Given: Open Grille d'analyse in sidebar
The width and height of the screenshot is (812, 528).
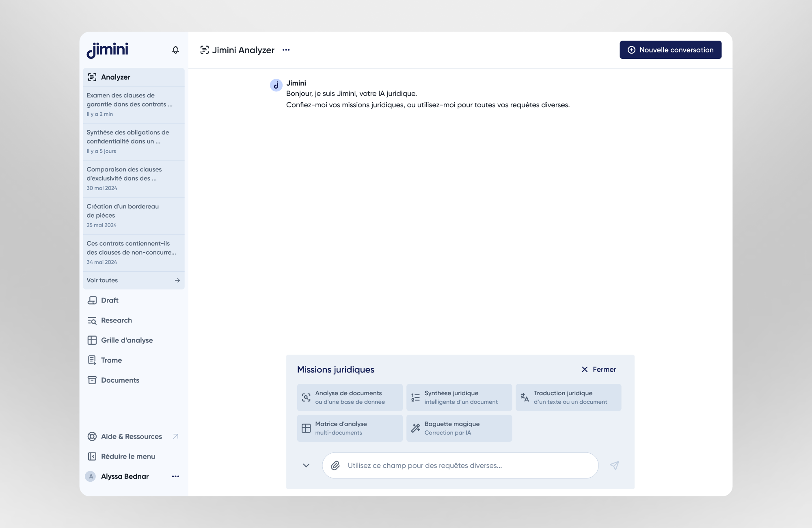Looking at the screenshot, I should pos(127,340).
